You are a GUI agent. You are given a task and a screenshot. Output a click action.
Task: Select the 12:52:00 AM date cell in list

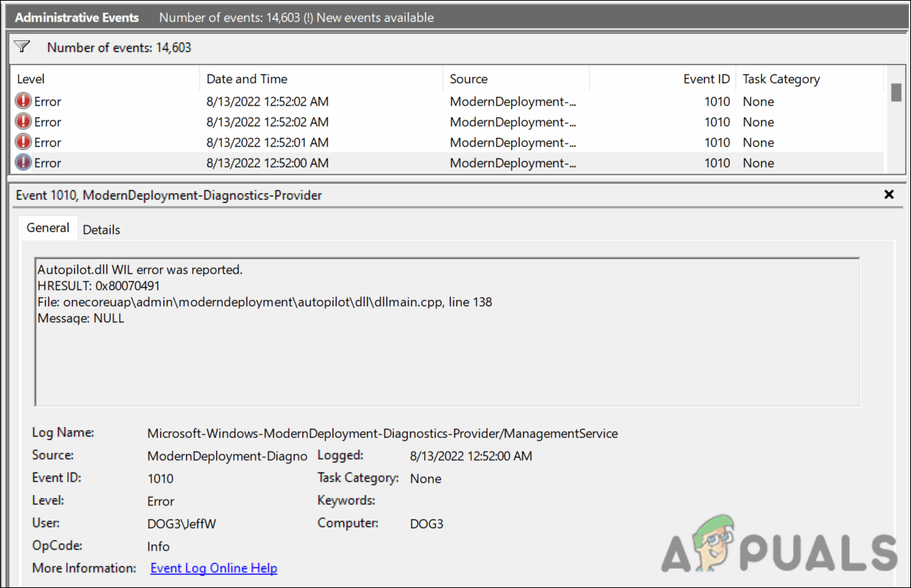click(x=268, y=163)
